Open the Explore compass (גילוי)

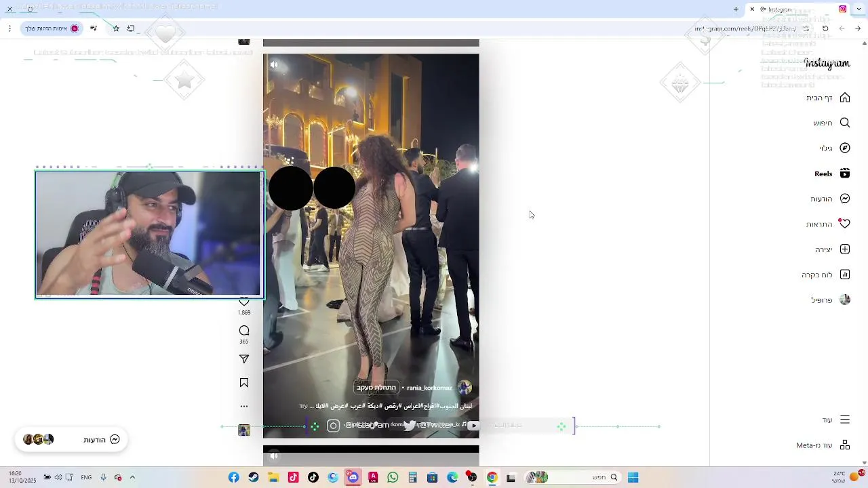coord(834,148)
